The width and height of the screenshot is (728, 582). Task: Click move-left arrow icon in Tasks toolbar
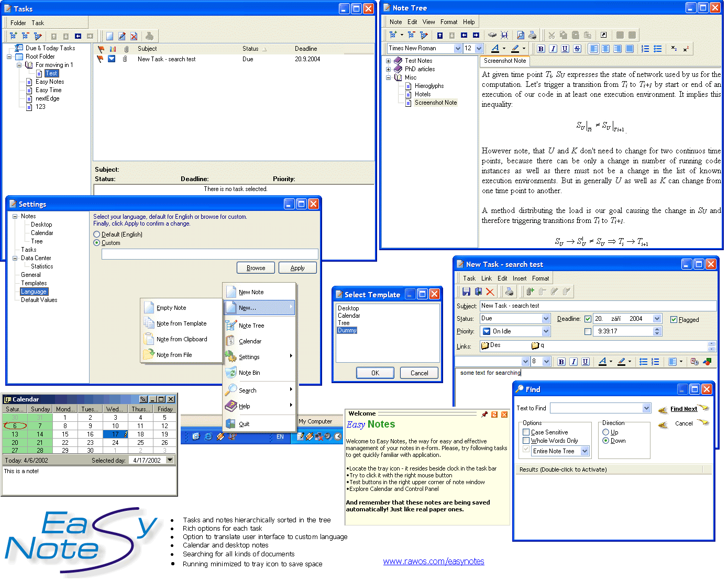tap(78, 36)
